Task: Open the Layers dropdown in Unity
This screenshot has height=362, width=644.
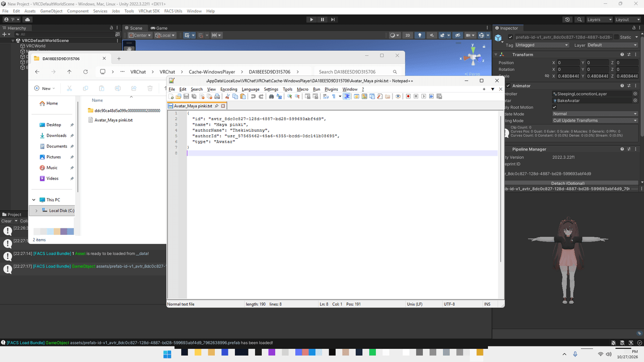Action: (600, 20)
